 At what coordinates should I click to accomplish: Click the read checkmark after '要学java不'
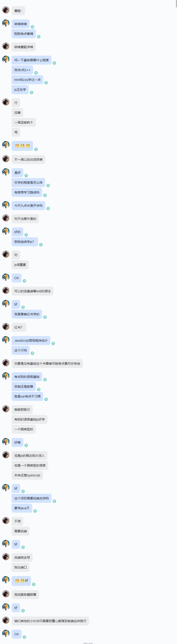[35, 511]
